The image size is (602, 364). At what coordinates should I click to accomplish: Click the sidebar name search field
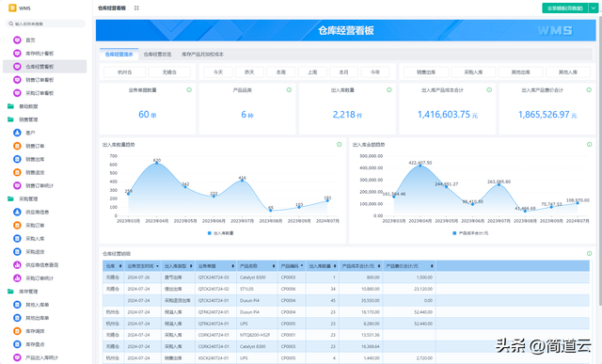click(x=46, y=24)
